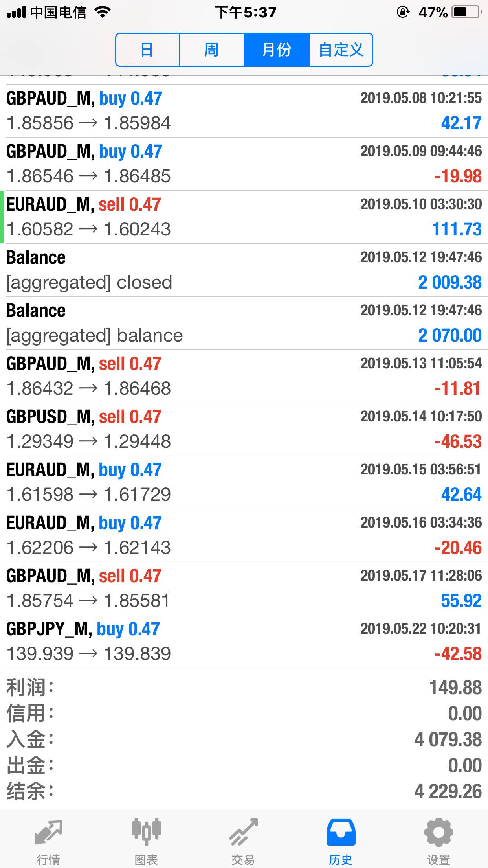Tap the rotation lock status icon

point(403,12)
